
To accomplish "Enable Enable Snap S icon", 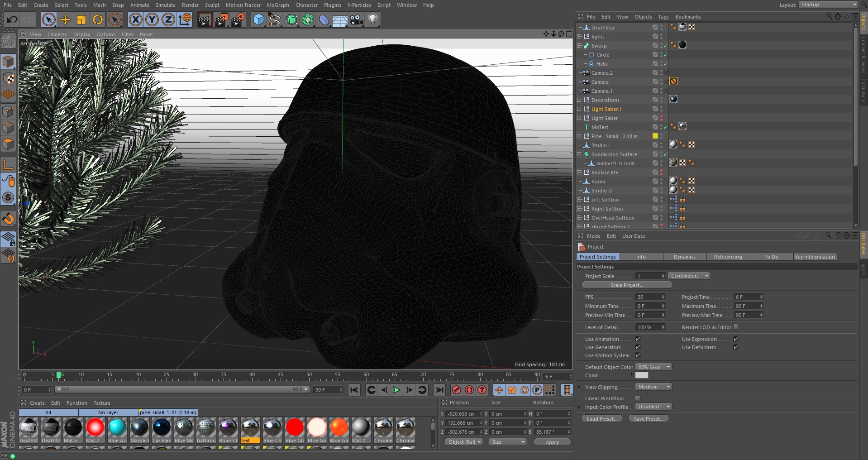I will 9,197.
